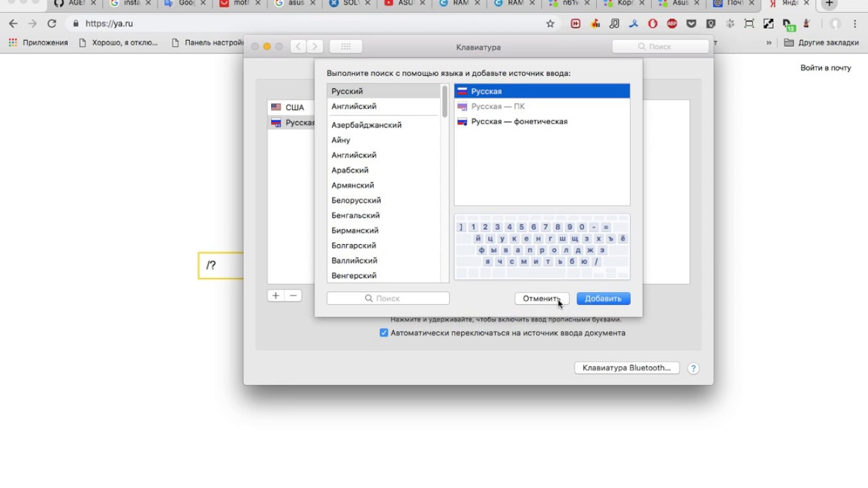Cancel the dialog with Отменить
Screen dimensions: 868x488
pyautogui.click(x=542, y=298)
